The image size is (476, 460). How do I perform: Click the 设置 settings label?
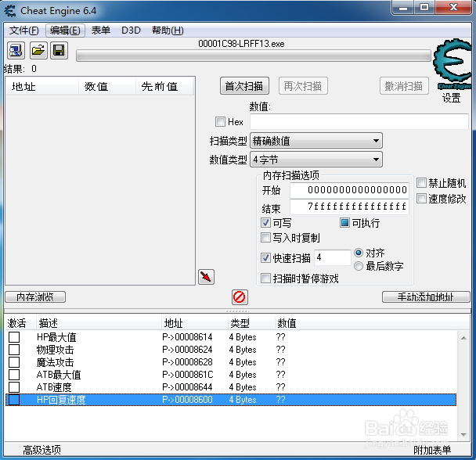452,98
